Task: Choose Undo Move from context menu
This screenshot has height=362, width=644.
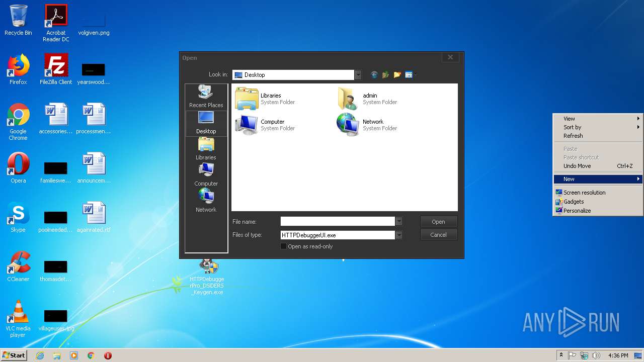Action: click(598, 166)
